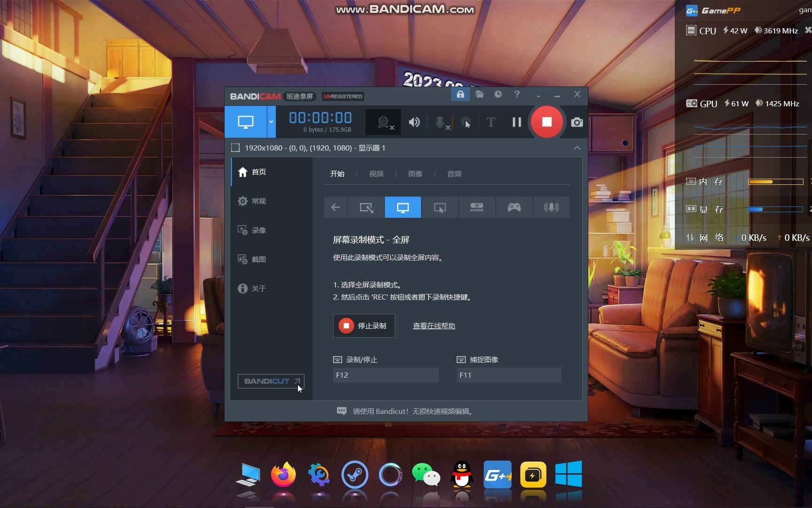812x508 pixels.
Task: Open the Windows start icon in dock
Action: [569, 474]
